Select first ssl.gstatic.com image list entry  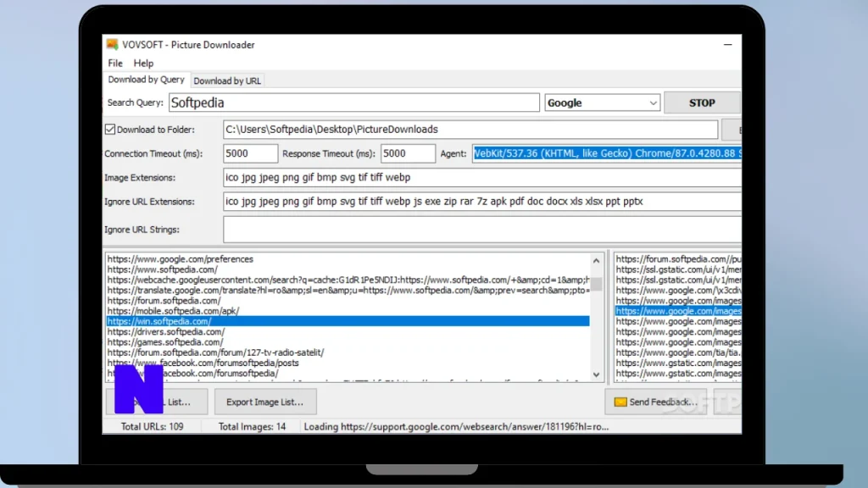[678, 269]
